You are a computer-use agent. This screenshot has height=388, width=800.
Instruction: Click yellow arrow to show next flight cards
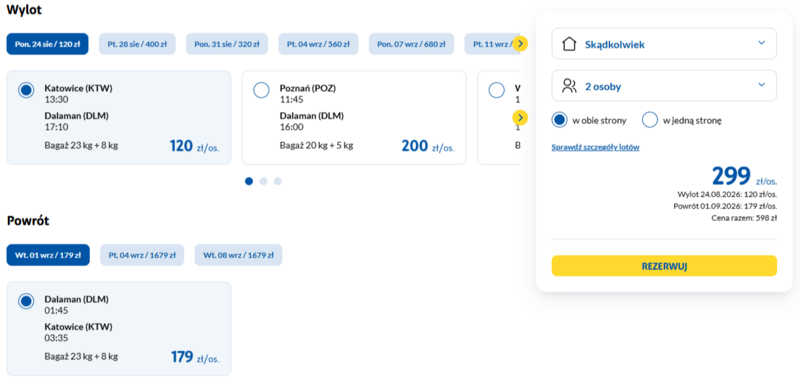click(x=520, y=118)
